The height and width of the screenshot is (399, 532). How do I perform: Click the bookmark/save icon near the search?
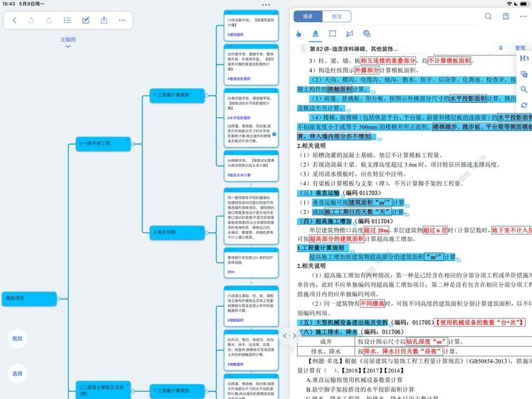coord(505,16)
